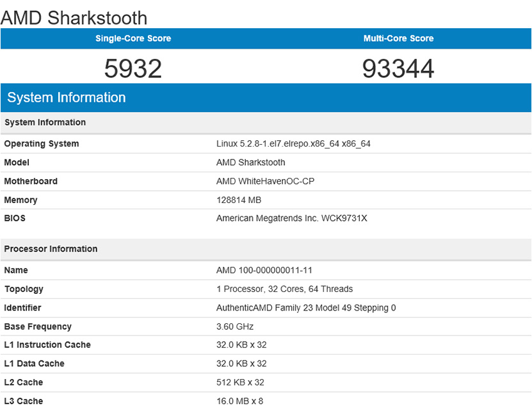The image size is (532, 411).
Task: Click the "512 KB x 32" L2 cache value
Action: (x=240, y=382)
